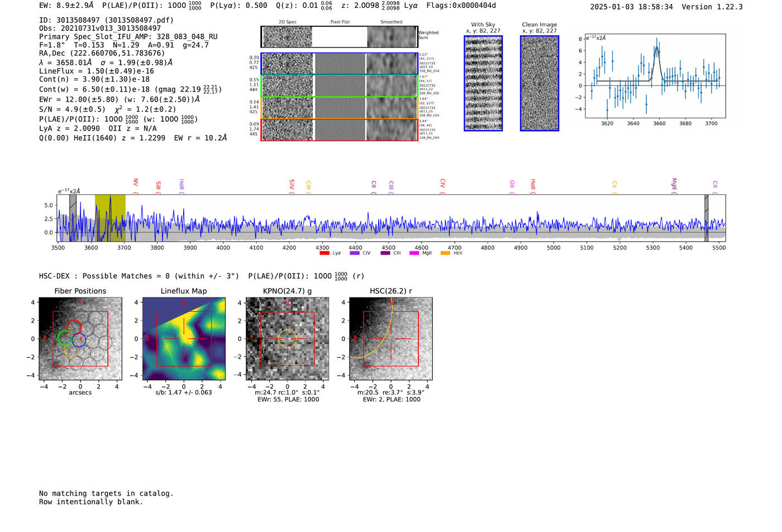Image resolution: width=782 pixels, height=532 pixels.
Task: Click the Clean Image cutout
Action: pyautogui.click(x=540, y=83)
